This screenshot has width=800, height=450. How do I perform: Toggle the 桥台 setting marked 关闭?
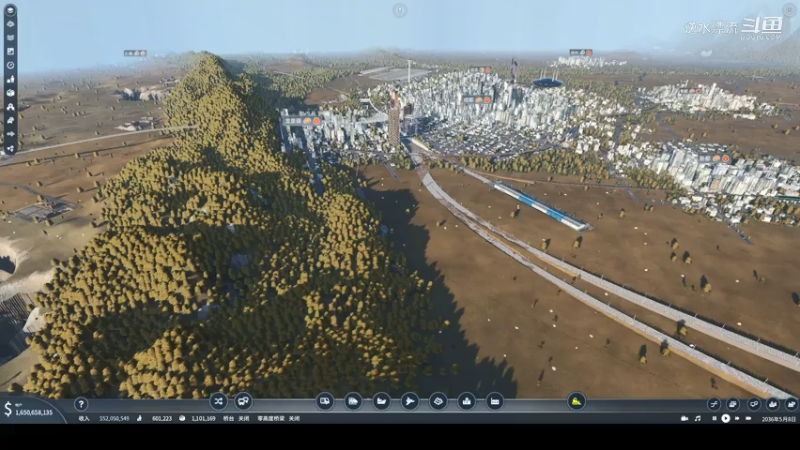236,418
